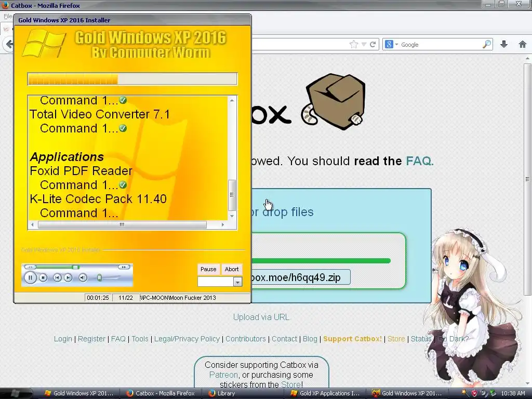The height and width of the screenshot is (399, 532).
Task: Select 'Total Video Converter 7.1' log line
Action: tap(100, 114)
